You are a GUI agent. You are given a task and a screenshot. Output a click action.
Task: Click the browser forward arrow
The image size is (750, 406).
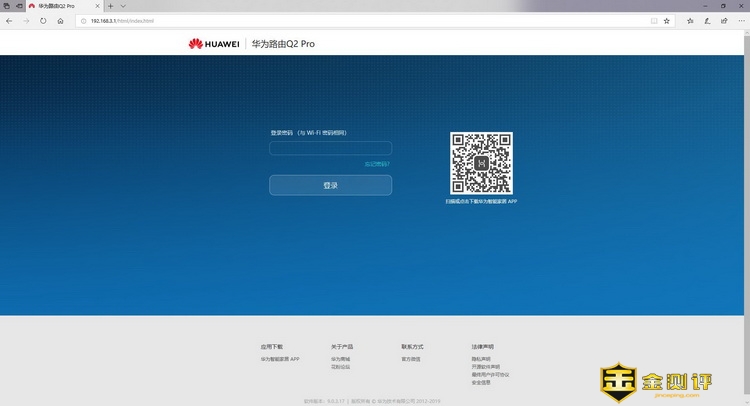[26, 21]
